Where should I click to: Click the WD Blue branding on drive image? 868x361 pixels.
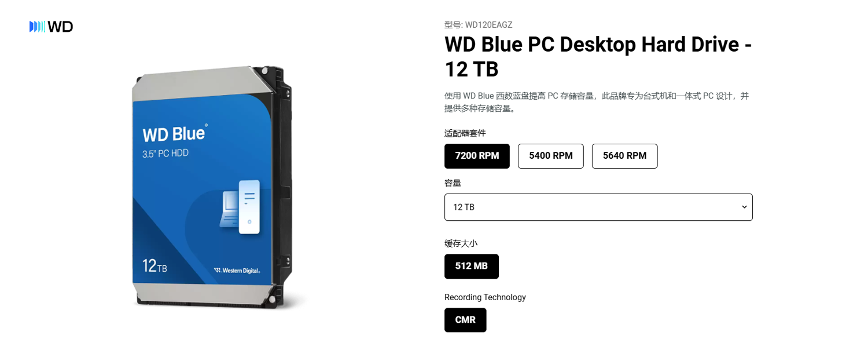pos(174,133)
